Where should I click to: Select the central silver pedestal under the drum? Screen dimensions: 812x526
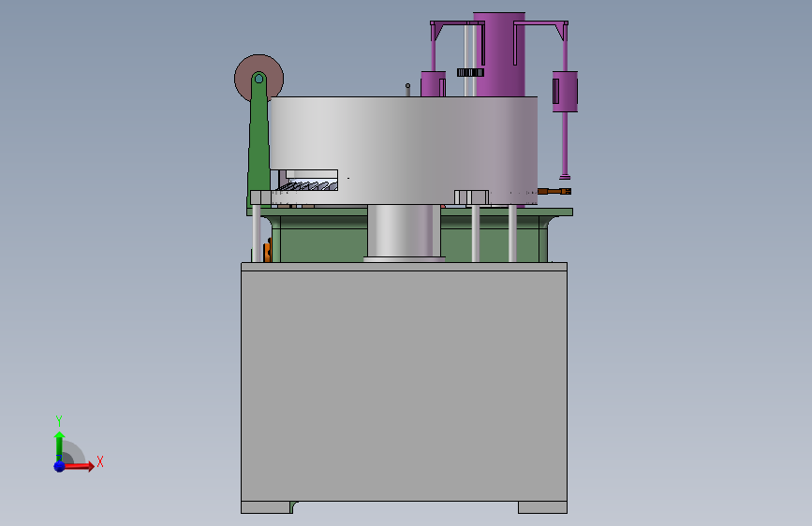coord(404,231)
